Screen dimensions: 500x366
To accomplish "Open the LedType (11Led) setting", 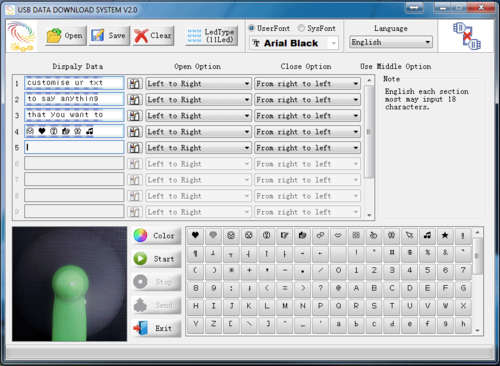I will [x=211, y=36].
